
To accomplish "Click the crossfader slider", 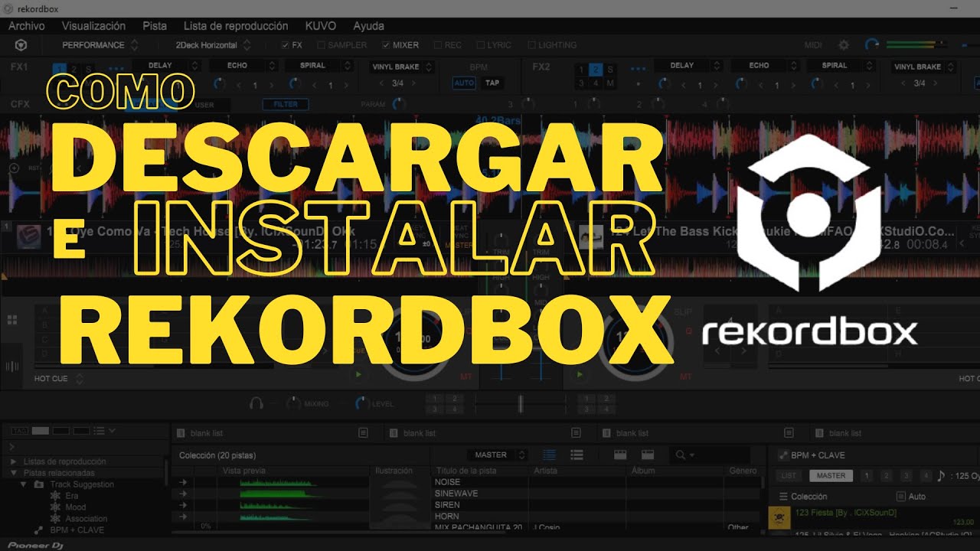I will click(521, 403).
